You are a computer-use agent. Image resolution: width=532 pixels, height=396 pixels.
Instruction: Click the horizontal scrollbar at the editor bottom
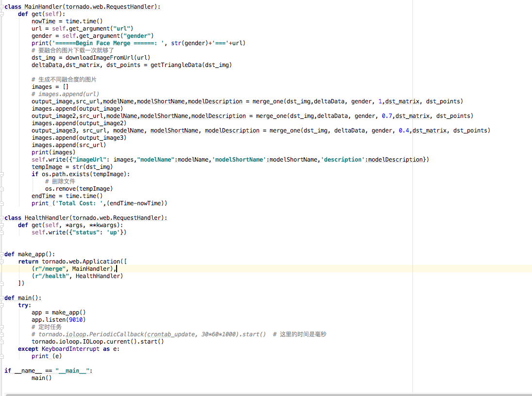pyautogui.click(x=268, y=395)
